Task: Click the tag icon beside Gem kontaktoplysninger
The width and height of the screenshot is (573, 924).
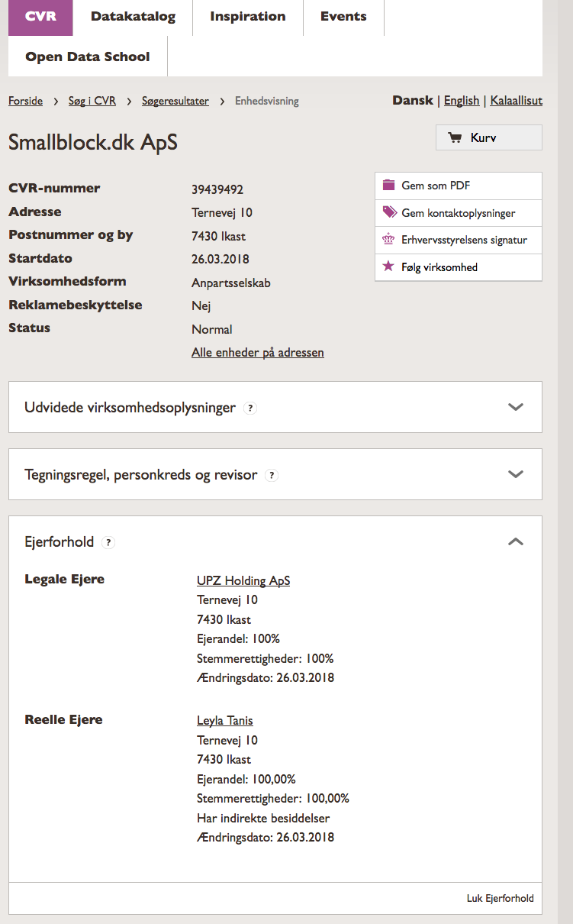Action: click(389, 213)
